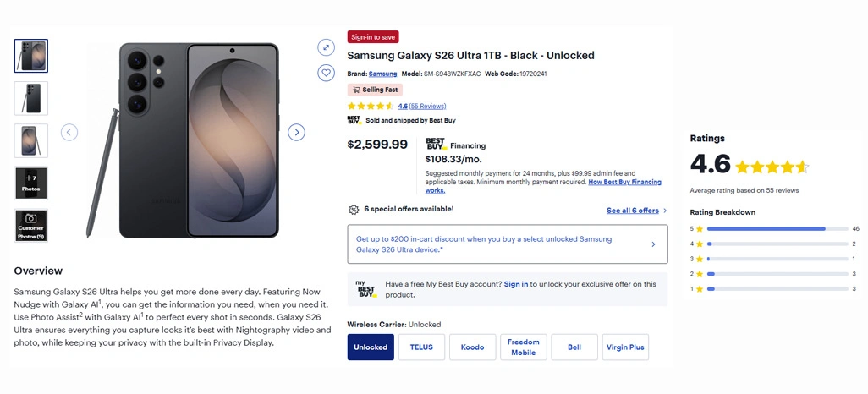Viewport: 868px width, 394px height.
Task: Select the Virgin Plus carrier option
Action: click(625, 347)
